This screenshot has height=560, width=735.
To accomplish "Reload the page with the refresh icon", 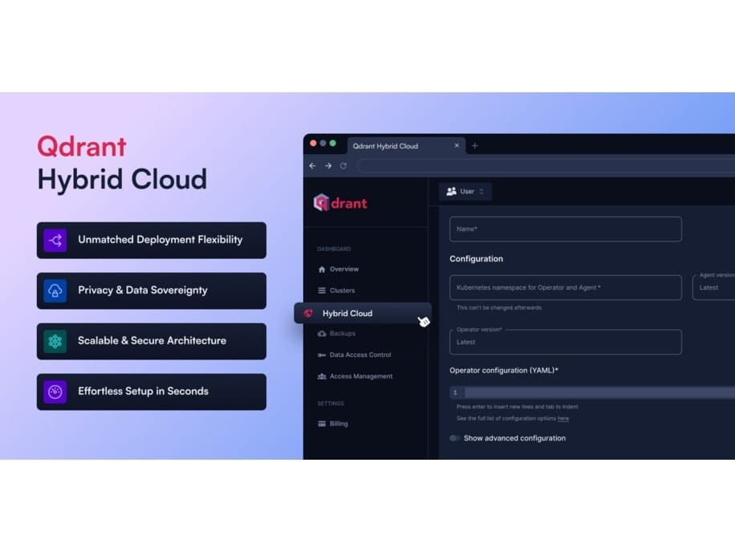I will (343, 166).
